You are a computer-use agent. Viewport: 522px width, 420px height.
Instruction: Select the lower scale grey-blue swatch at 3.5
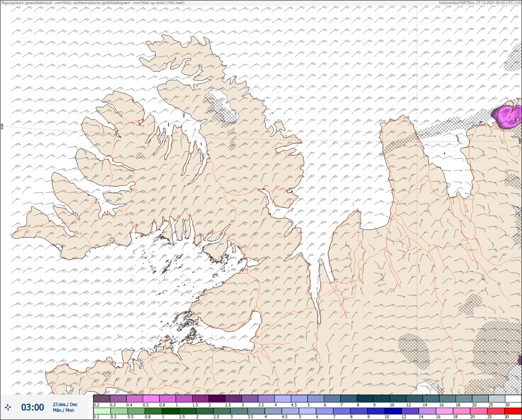coord(256,411)
